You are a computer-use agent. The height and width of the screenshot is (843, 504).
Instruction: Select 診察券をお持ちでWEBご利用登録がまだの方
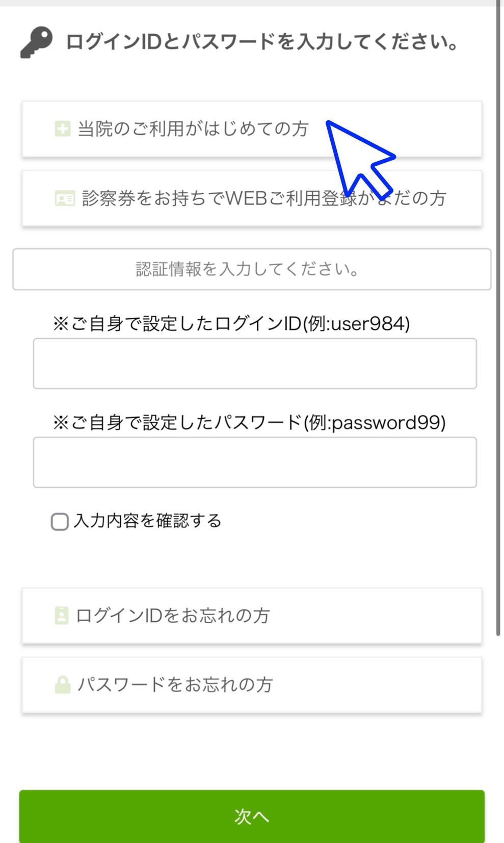pyautogui.click(x=252, y=198)
